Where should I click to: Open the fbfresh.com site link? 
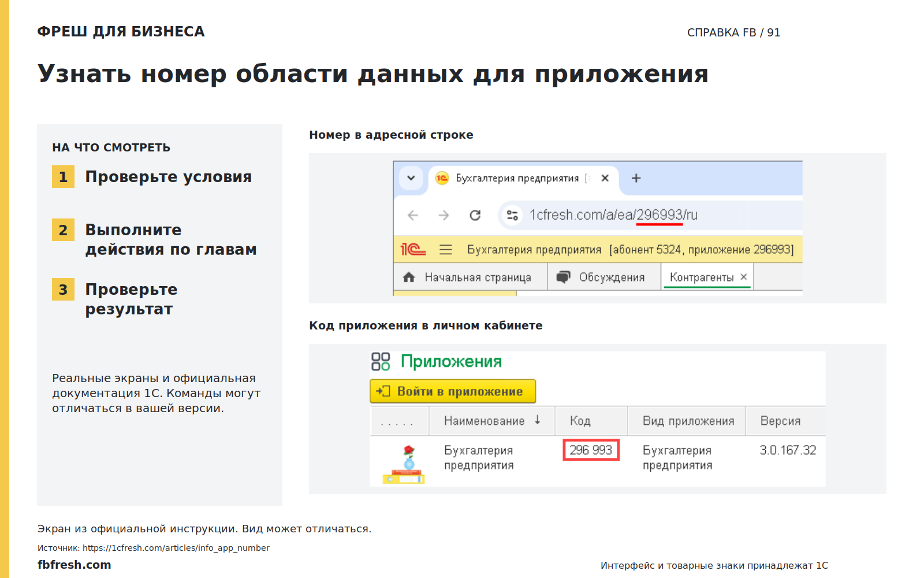74,565
